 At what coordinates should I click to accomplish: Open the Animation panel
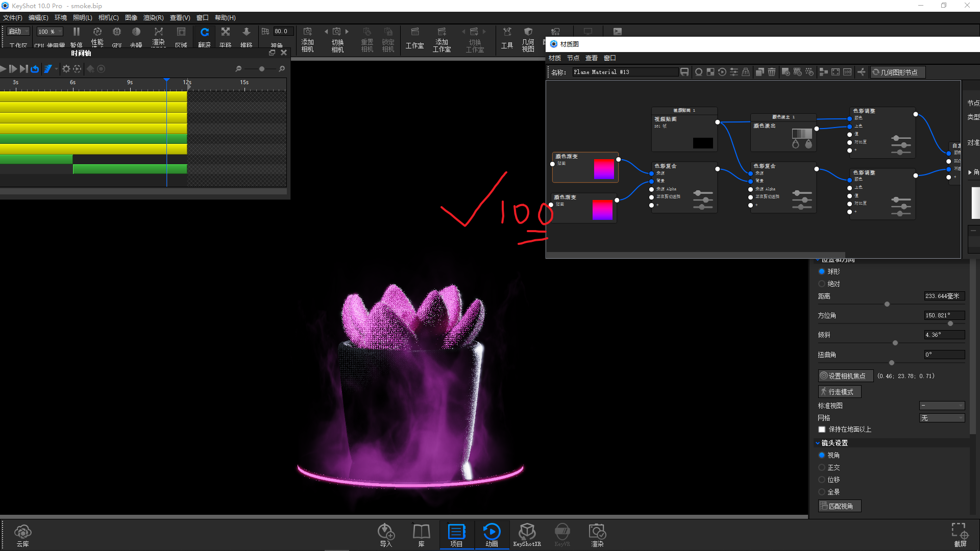coord(492,535)
